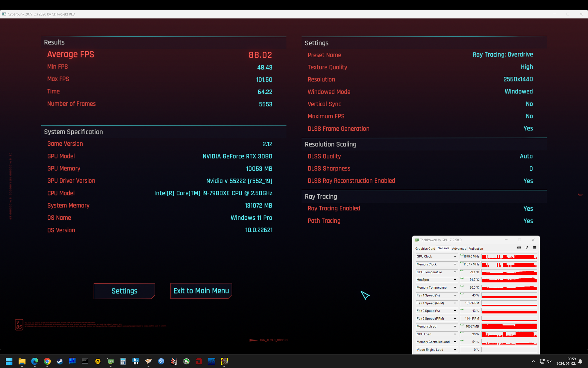The width and height of the screenshot is (588, 368).
Task: Expand the Memory Temperature sensor dropdown
Action: [455, 287]
